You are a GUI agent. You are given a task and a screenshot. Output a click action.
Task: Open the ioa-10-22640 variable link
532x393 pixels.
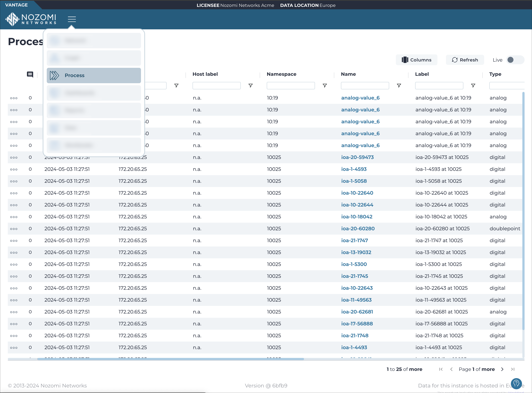357,193
